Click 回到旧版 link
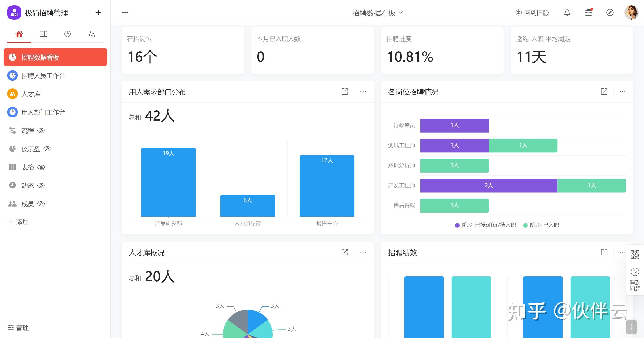This screenshot has height=338, width=644. [532, 13]
